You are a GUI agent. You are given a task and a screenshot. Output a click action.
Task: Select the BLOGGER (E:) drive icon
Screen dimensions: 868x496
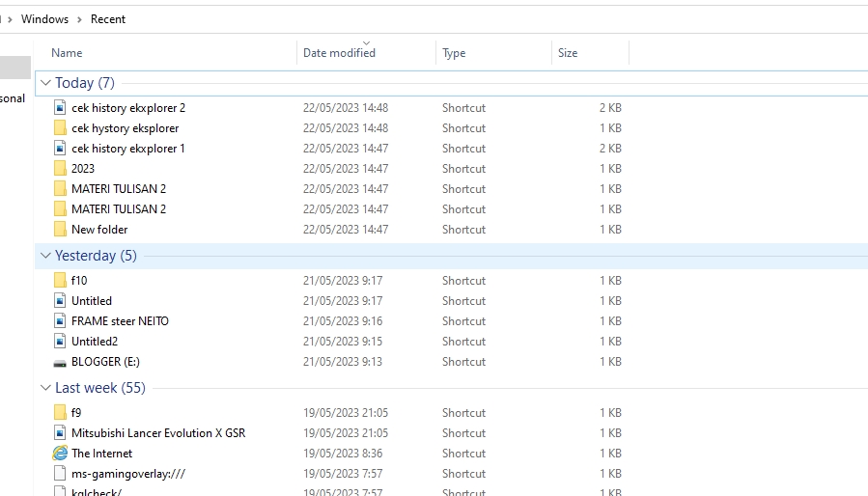(60, 362)
